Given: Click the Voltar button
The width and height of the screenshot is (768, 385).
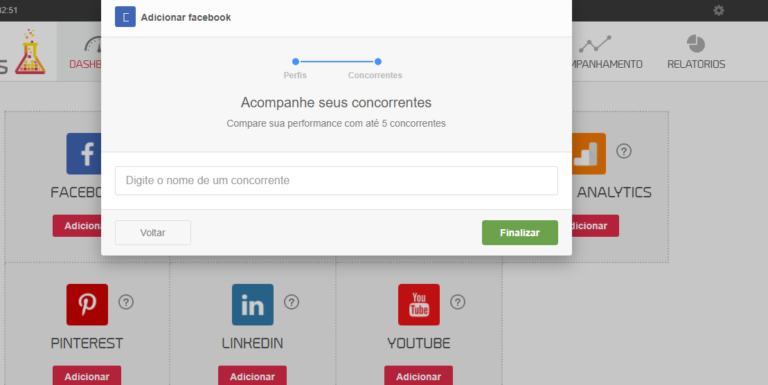Looking at the screenshot, I should [x=153, y=233].
